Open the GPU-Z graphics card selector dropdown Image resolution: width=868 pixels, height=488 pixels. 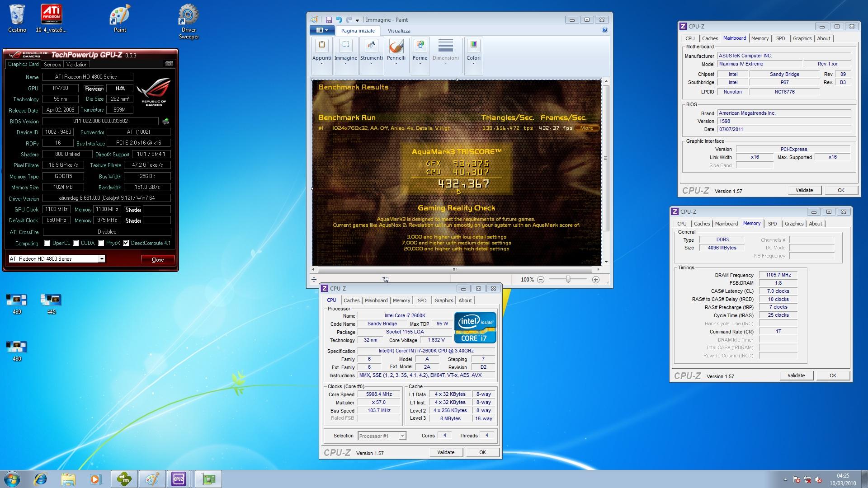102,259
